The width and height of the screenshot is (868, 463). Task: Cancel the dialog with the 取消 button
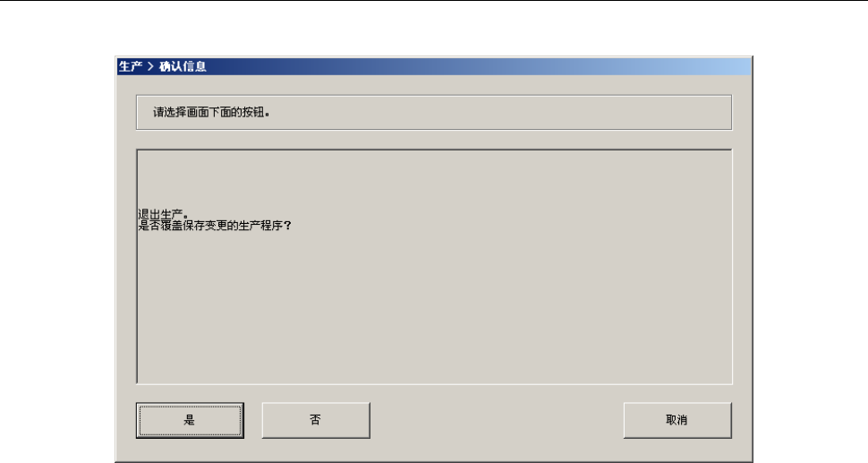tap(677, 420)
